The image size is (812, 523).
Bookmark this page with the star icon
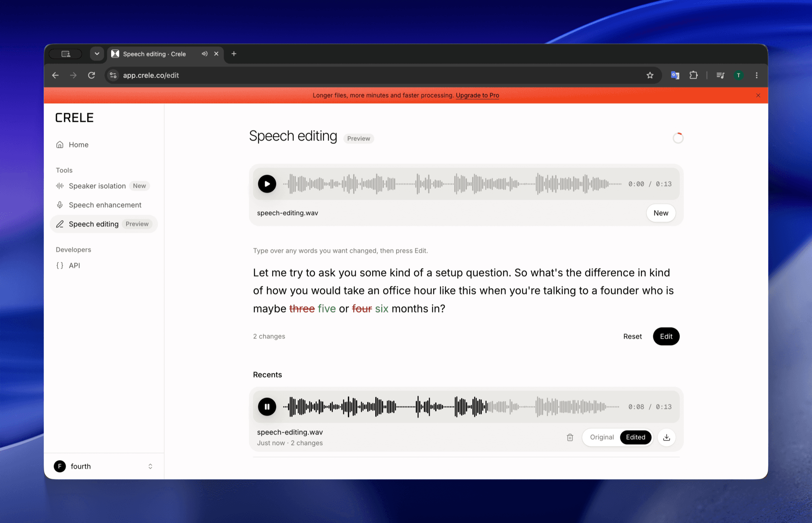(x=650, y=75)
